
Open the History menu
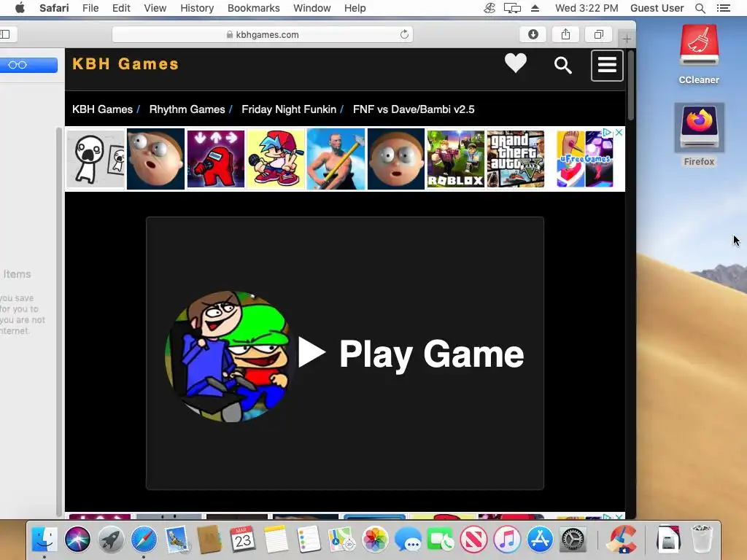[197, 8]
